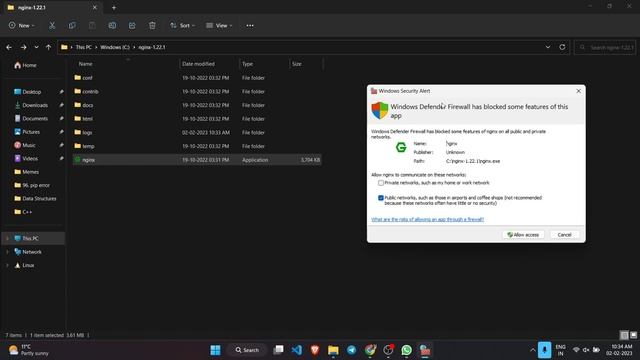The image size is (640, 360).
Task: Show hidden tray icons chevron
Action: 533,350
